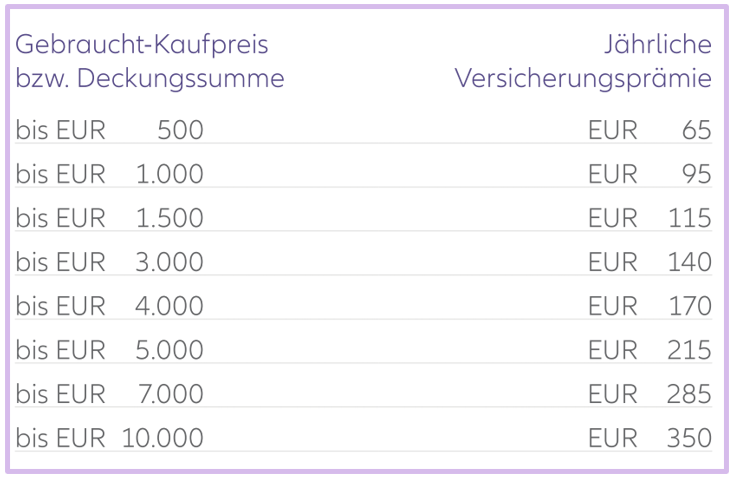Click the word 'Jährliche' in the header
The height and width of the screenshot is (480, 730).
(x=658, y=45)
